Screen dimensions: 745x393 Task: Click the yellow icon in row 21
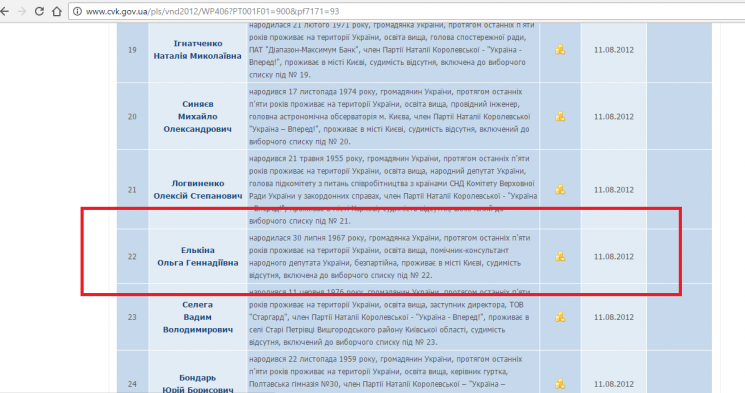point(560,190)
